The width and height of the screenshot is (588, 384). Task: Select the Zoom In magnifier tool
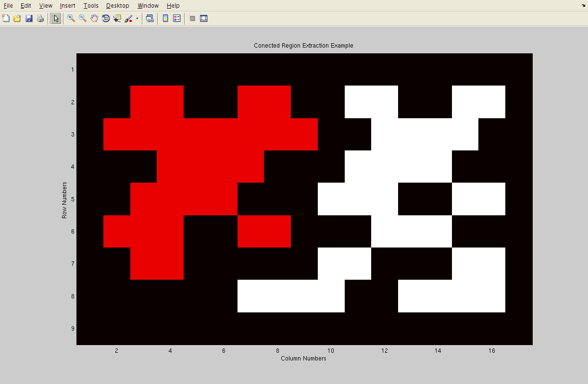point(71,19)
